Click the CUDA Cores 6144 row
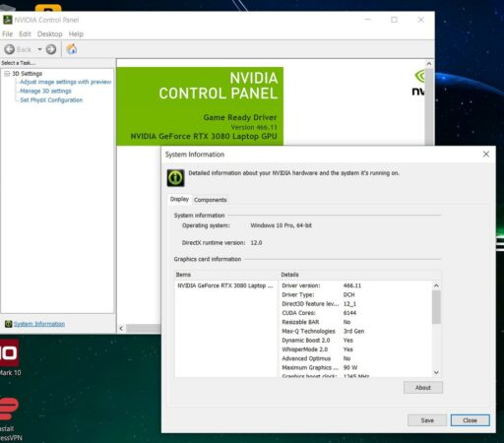 pyautogui.click(x=356, y=313)
